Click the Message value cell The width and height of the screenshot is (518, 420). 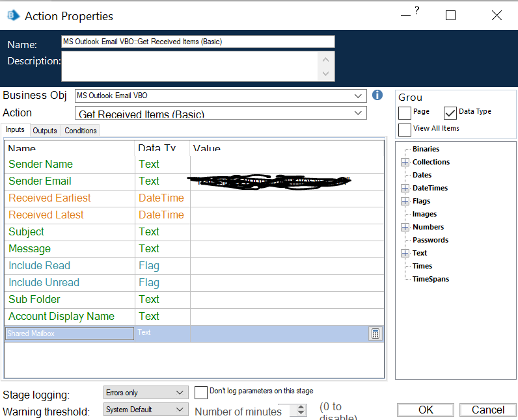coord(287,249)
